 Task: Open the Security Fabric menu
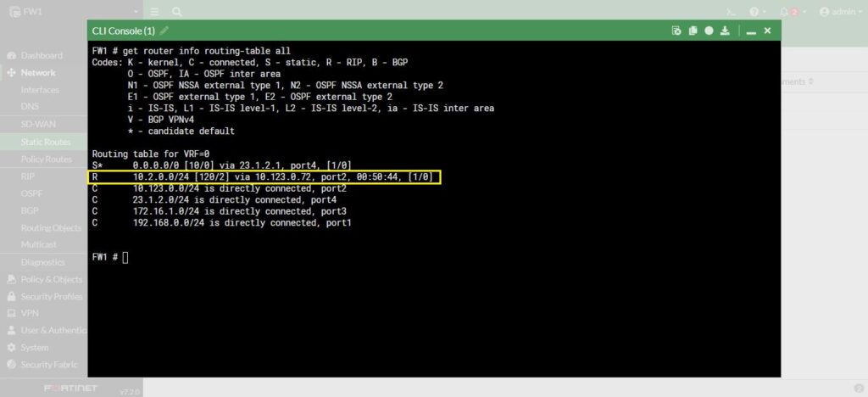[48, 365]
